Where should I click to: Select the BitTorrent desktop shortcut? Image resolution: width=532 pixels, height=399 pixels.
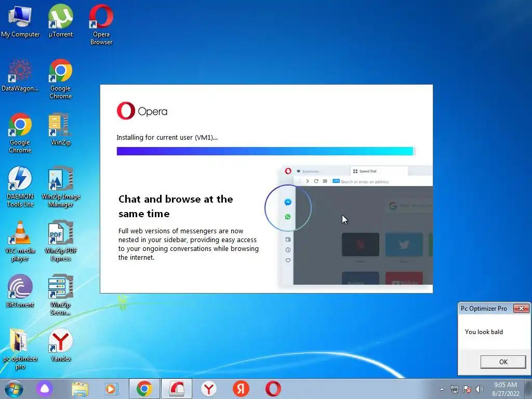[x=20, y=292]
